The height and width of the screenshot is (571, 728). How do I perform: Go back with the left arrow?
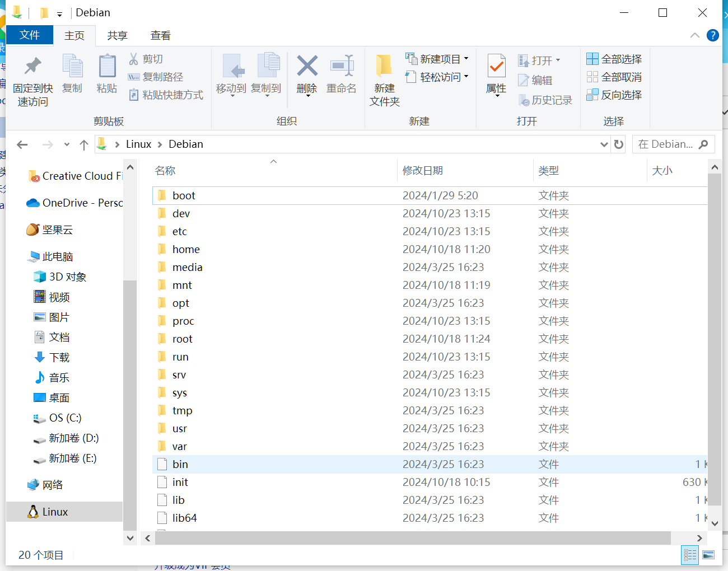point(22,144)
